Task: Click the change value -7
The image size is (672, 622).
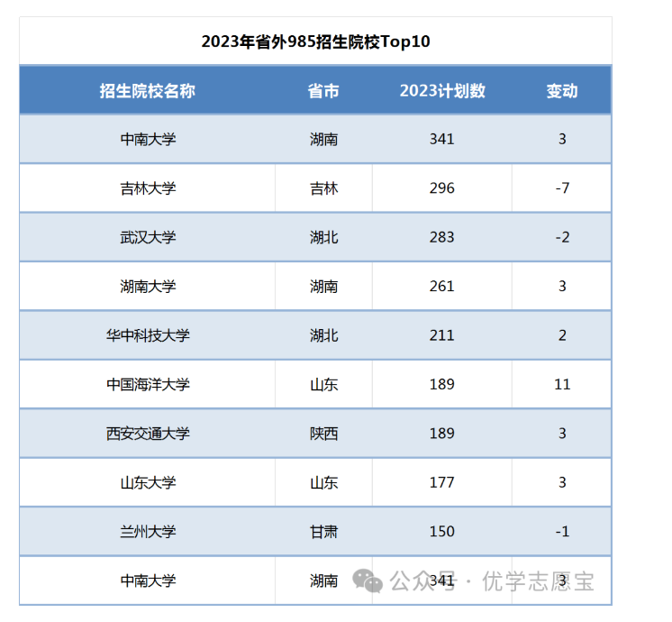Action: pyautogui.click(x=562, y=188)
